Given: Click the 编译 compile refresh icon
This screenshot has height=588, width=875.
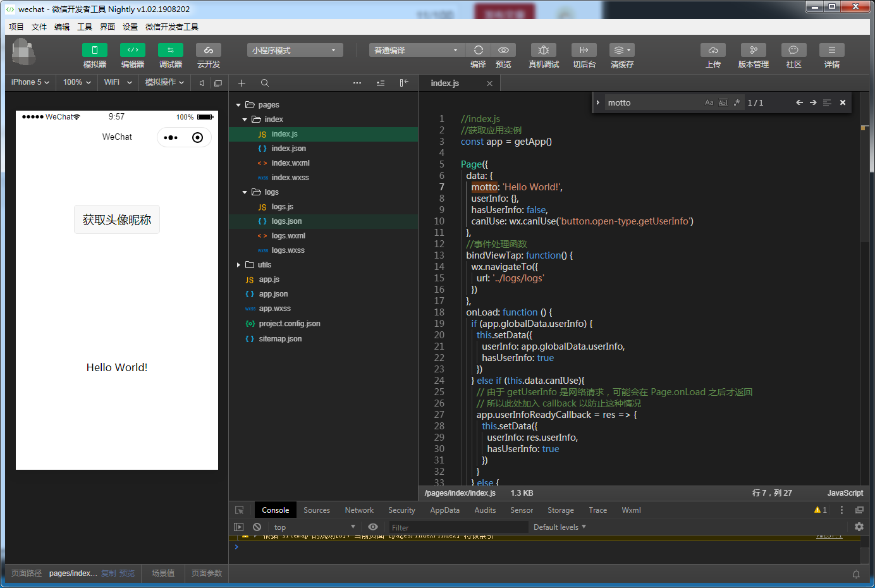Looking at the screenshot, I should [479, 50].
